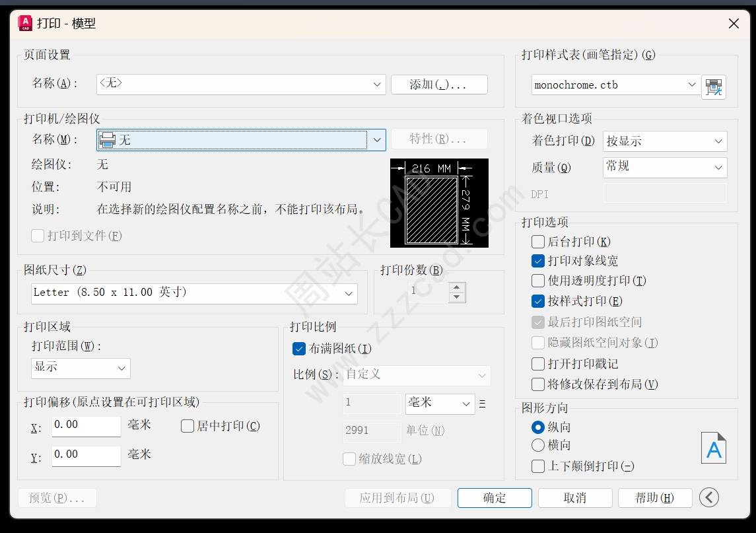Click the 最后打印图纸空间 checkbox
The width and height of the screenshot is (756, 533).
click(537, 322)
